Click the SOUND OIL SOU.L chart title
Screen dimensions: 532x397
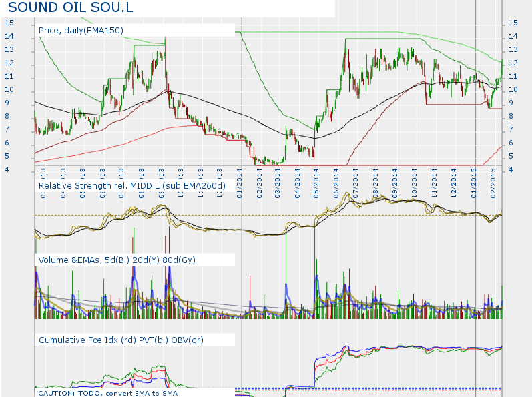[x=71, y=7]
